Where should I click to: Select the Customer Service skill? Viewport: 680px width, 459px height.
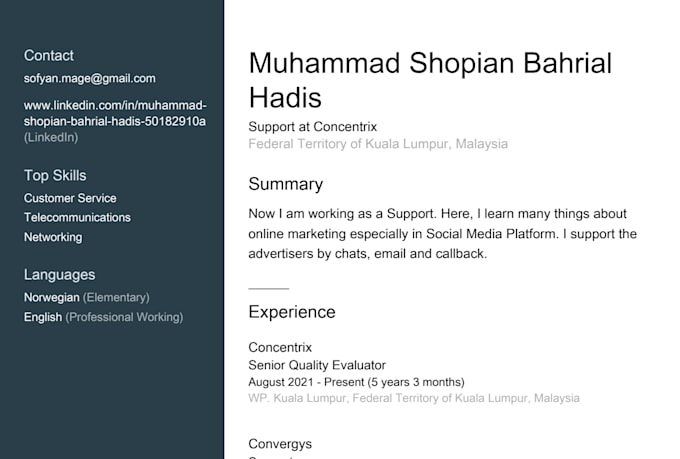pos(70,198)
